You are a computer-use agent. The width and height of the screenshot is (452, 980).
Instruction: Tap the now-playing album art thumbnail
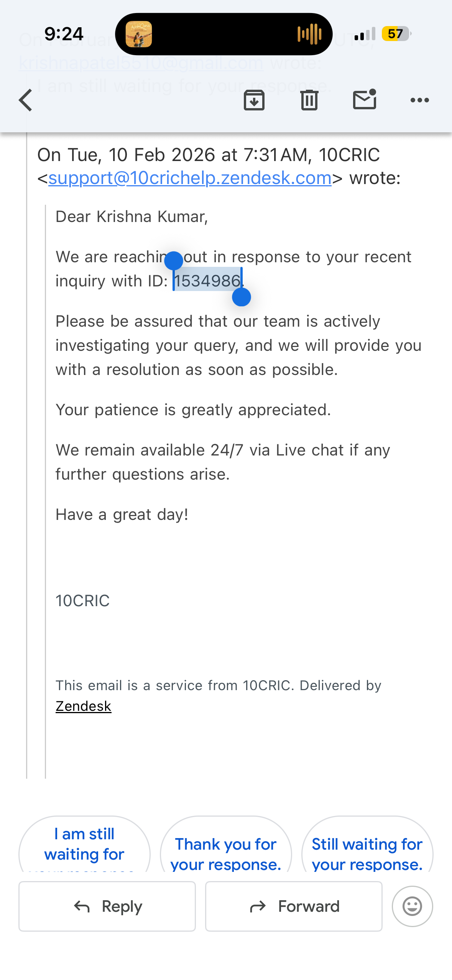(139, 34)
